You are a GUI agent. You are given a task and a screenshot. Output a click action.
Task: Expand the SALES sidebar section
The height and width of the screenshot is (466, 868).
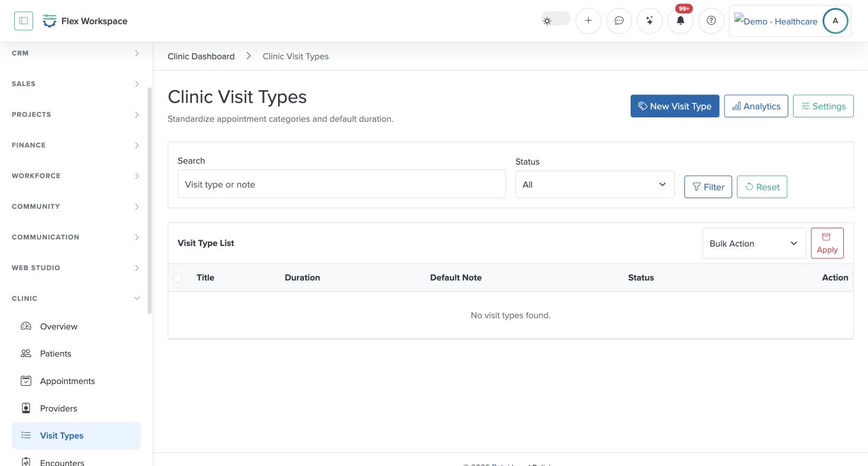point(76,84)
